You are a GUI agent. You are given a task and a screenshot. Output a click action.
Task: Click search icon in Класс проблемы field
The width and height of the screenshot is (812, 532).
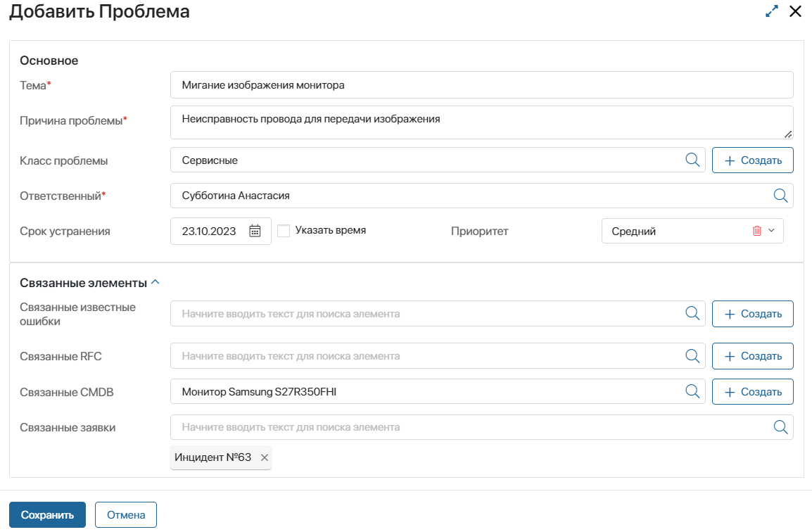pyautogui.click(x=692, y=160)
